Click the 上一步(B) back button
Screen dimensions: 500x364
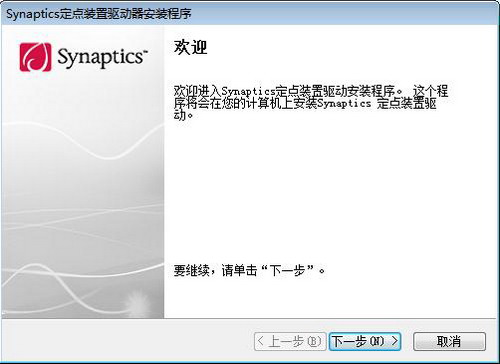(290, 341)
